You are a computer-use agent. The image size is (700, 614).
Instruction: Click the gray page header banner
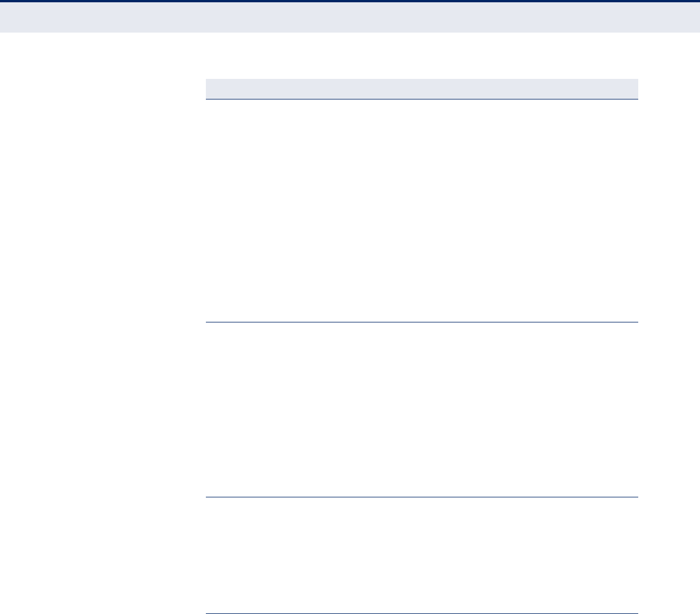[350, 17]
